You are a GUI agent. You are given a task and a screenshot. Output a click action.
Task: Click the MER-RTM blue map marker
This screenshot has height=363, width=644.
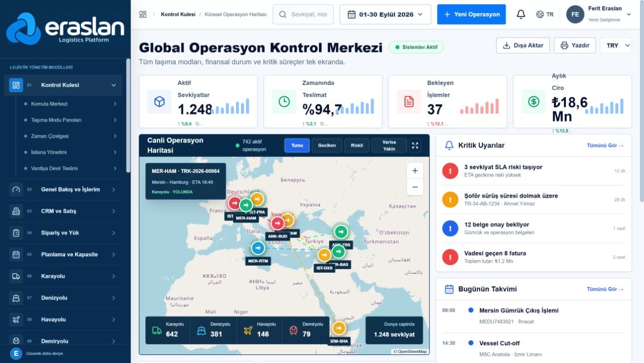[258, 248]
